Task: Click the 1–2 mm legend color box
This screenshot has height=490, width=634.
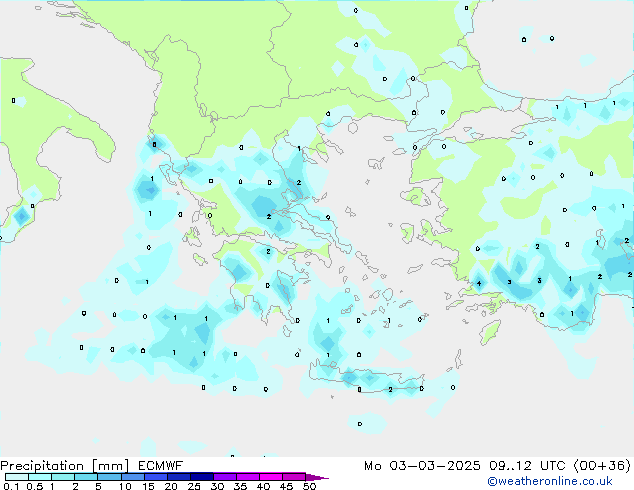Action: (x=63, y=477)
